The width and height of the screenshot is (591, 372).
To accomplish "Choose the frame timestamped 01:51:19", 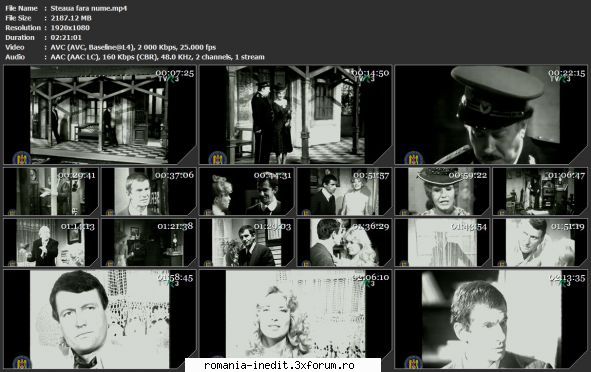I will (x=540, y=242).
